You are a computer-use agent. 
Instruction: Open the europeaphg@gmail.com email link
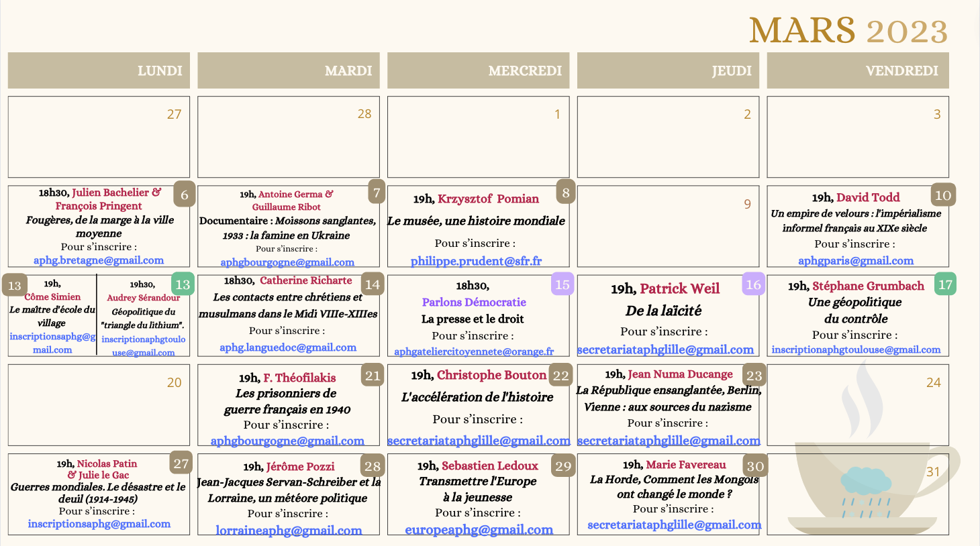pyautogui.click(x=479, y=530)
